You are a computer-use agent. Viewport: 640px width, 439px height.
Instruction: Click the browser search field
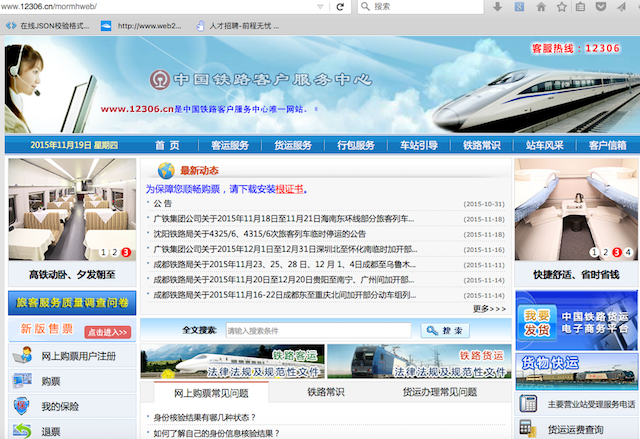[420, 7]
